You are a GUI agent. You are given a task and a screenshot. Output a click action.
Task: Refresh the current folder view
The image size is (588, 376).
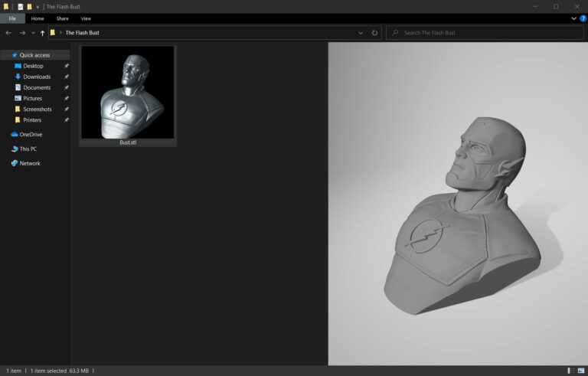(374, 33)
